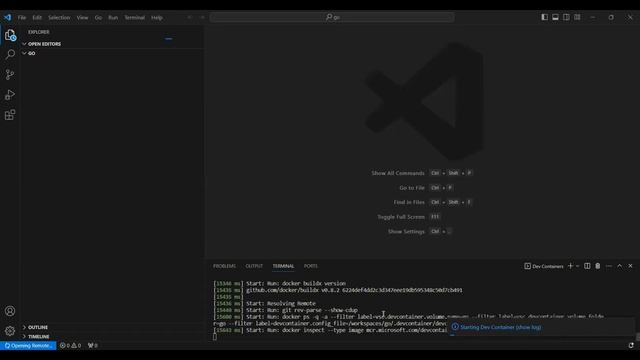Switch to the Problems tab
Viewport: 640px width, 360px height.
point(224,266)
